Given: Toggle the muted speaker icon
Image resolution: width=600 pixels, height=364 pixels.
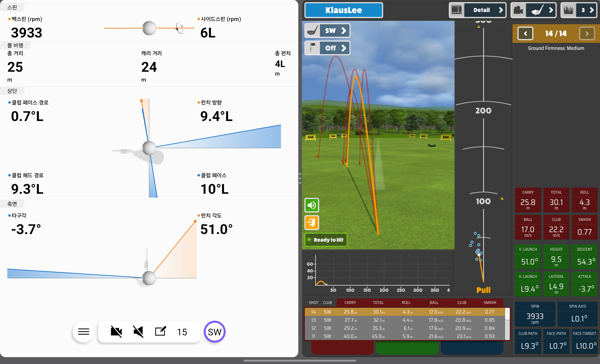Looking at the screenshot, I should [138, 332].
